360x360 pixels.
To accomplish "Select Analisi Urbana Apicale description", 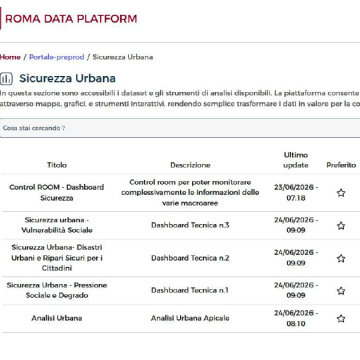I will pyautogui.click(x=190, y=318).
